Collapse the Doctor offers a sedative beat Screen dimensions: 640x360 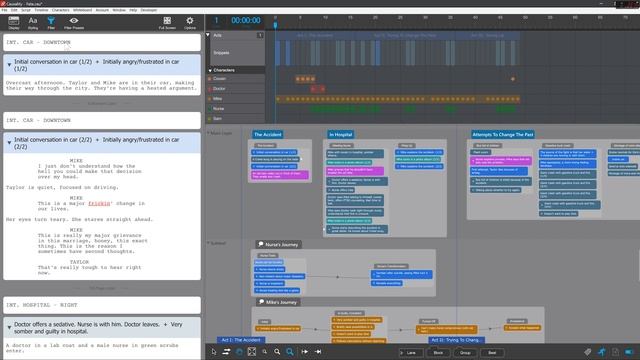tap(9, 328)
